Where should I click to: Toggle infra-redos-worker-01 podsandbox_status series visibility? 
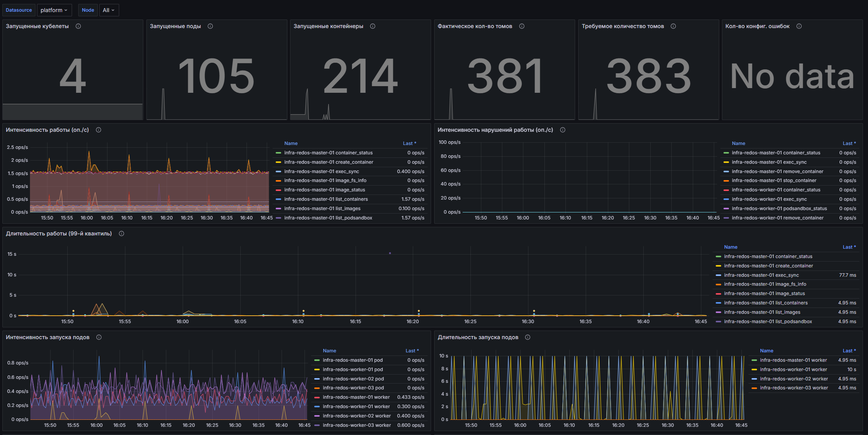tap(779, 209)
